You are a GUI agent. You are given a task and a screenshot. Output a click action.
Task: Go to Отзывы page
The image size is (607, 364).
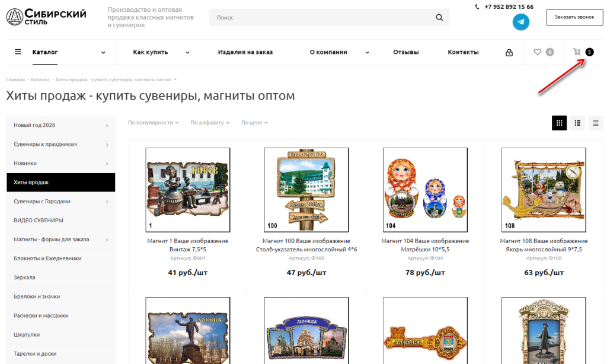(x=405, y=52)
